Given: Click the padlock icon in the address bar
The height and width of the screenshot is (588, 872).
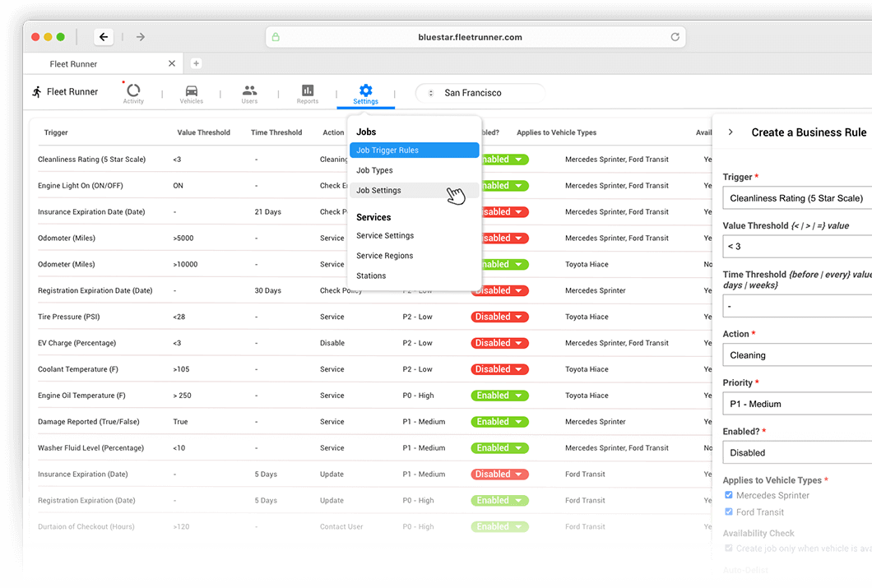Looking at the screenshot, I should pyautogui.click(x=276, y=37).
